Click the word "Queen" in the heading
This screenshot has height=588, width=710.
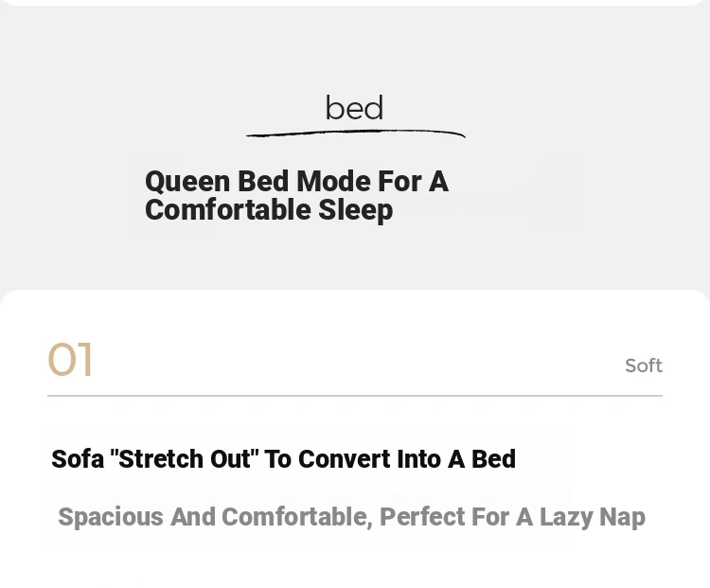[187, 182]
